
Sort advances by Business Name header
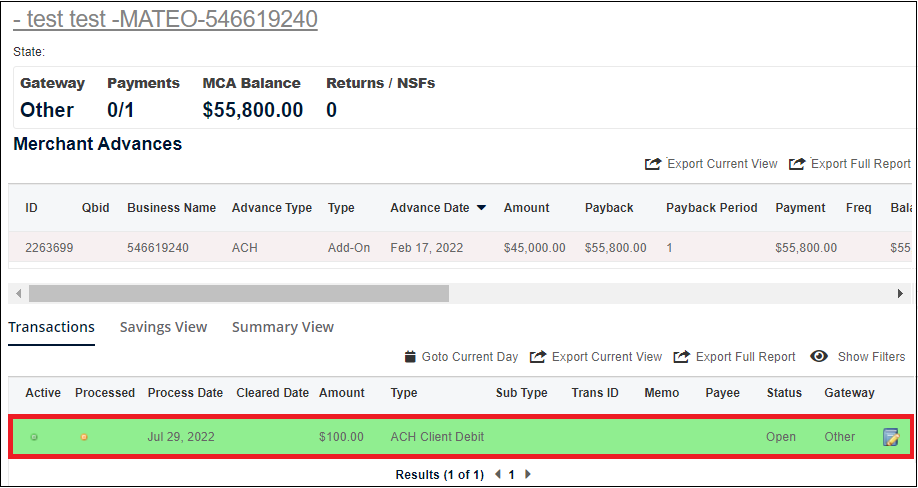172,208
